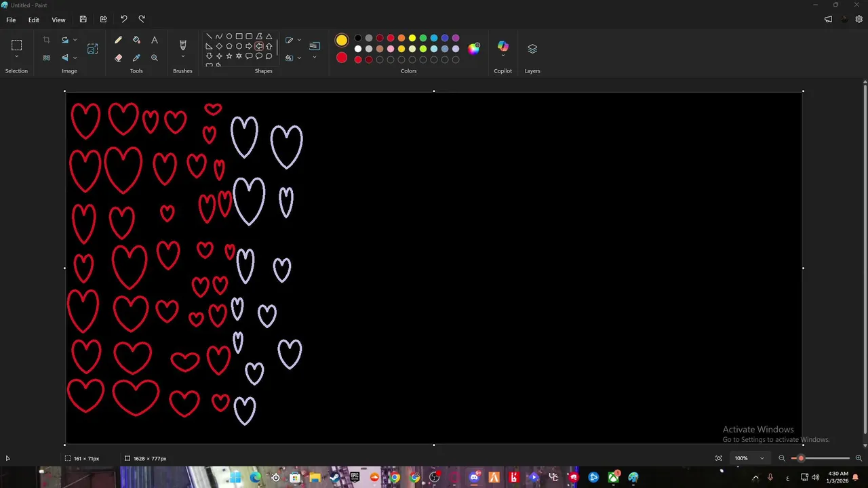Pick the Line shape
The width and height of the screenshot is (868, 488).
(x=209, y=37)
